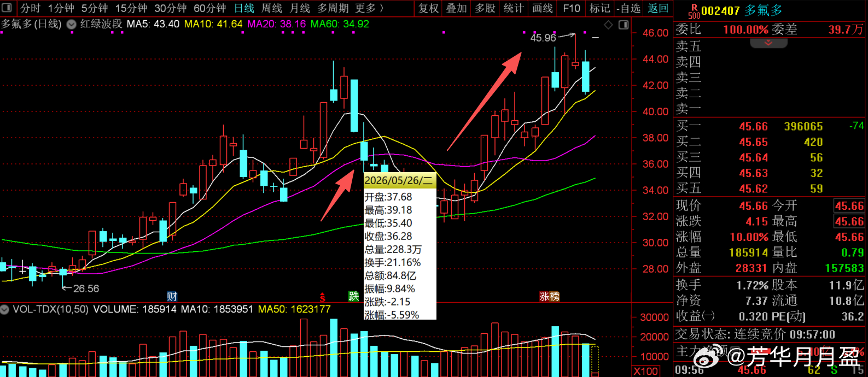Click the 叠加 overlay button

click(457, 8)
